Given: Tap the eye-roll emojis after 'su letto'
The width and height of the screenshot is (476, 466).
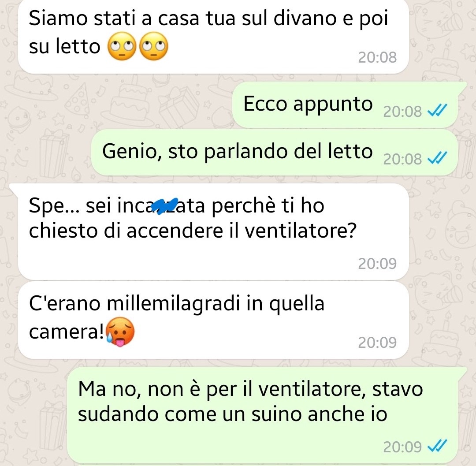Looking at the screenshot, I should click(138, 46).
